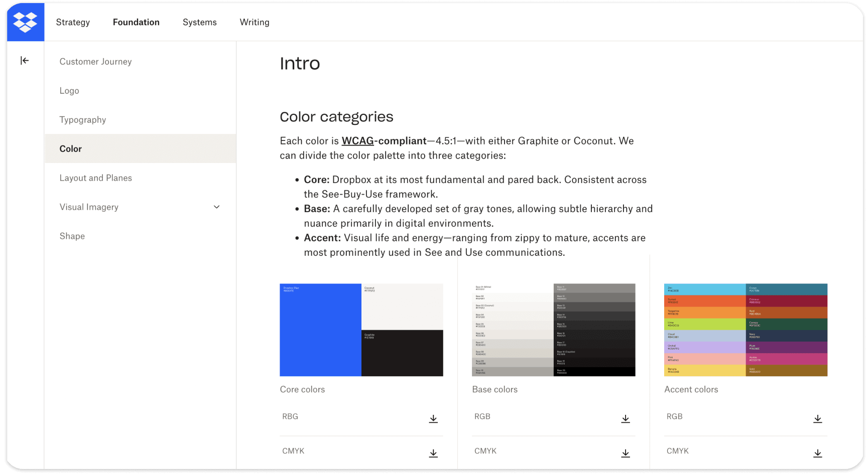Select the Color sidebar item
This screenshot has height=474, width=868.
140,148
